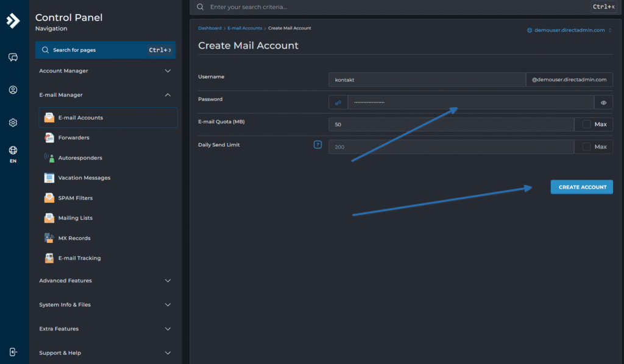
Task: Open the settings gear icon in left rail
Action: click(13, 122)
